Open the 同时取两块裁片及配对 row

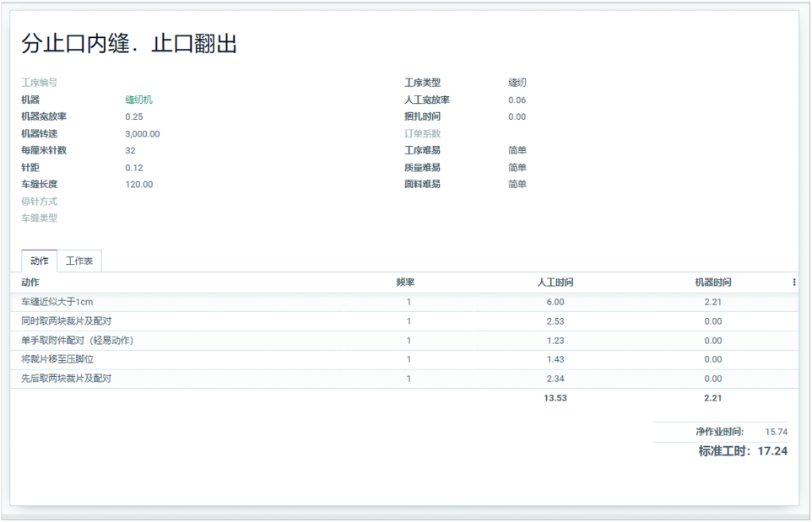click(67, 321)
